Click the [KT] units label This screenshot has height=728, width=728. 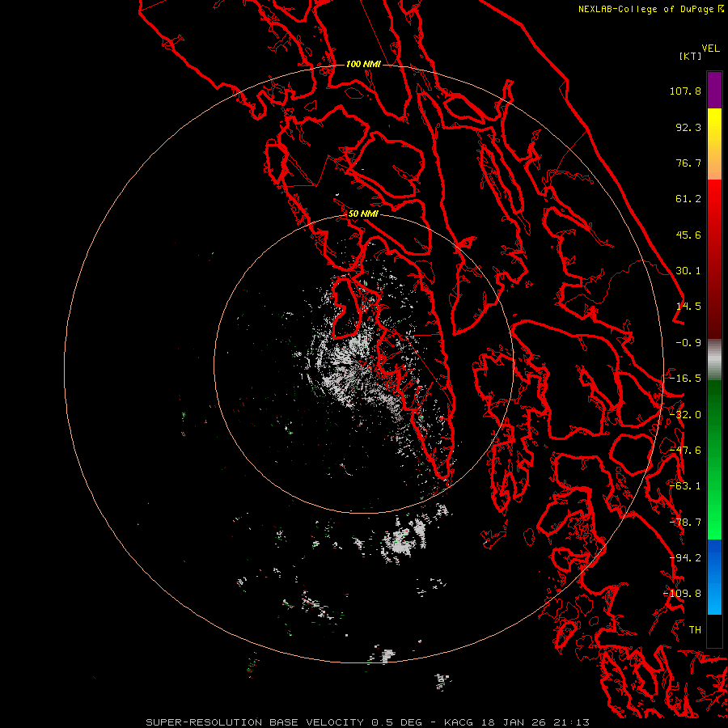pos(690,56)
